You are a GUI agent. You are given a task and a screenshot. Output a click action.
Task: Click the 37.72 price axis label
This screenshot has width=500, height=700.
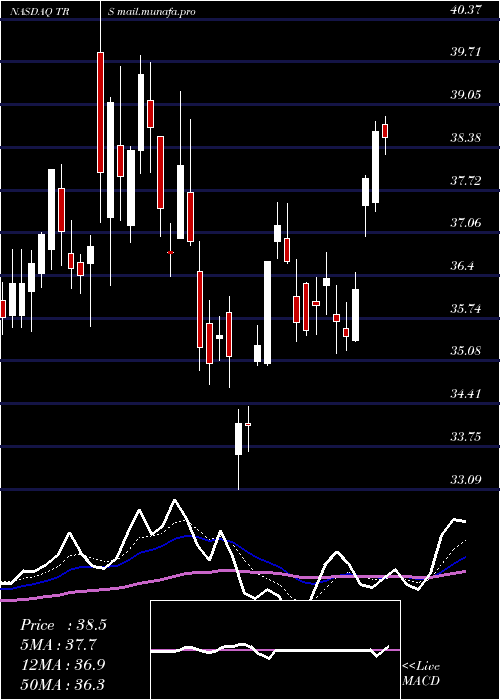tap(466, 181)
